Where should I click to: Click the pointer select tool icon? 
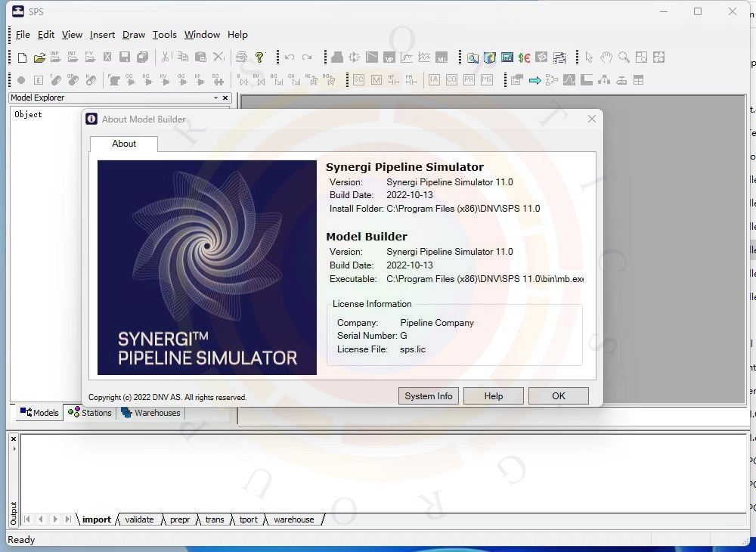click(x=589, y=57)
